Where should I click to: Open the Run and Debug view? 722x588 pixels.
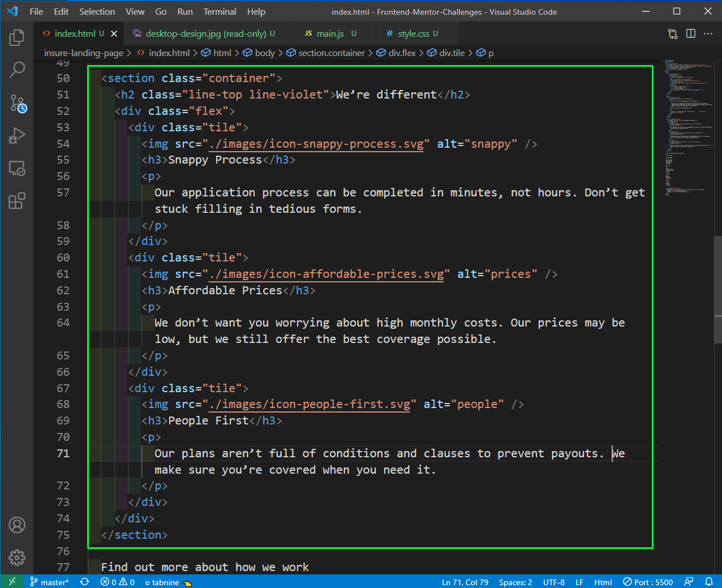click(x=17, y=136)
